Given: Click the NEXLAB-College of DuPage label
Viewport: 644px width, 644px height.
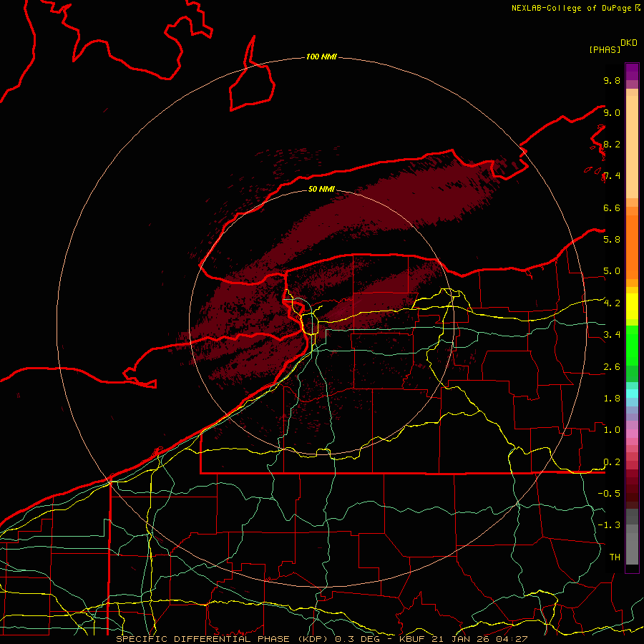Looking at the screenshot, I should 572,8.
